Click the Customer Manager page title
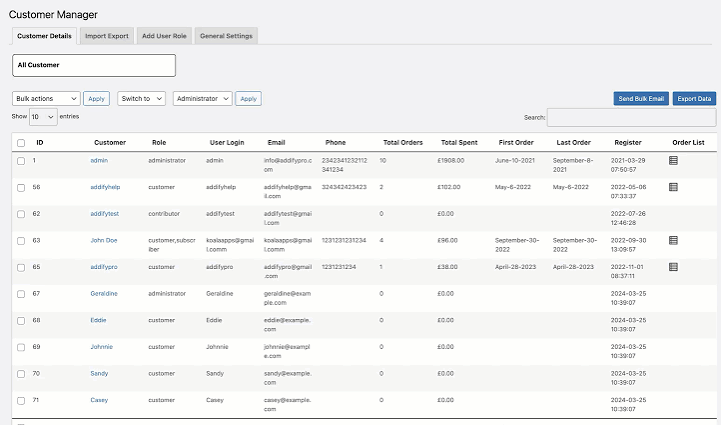721x425 pixels. click(53, 15)
